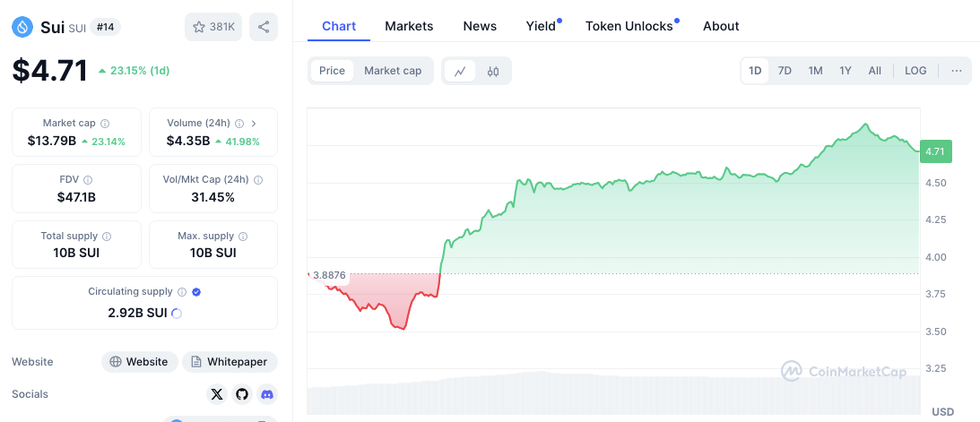Add Sui to watchlist via star button
This screenshot has width=980, height=422.
(213, 27)
